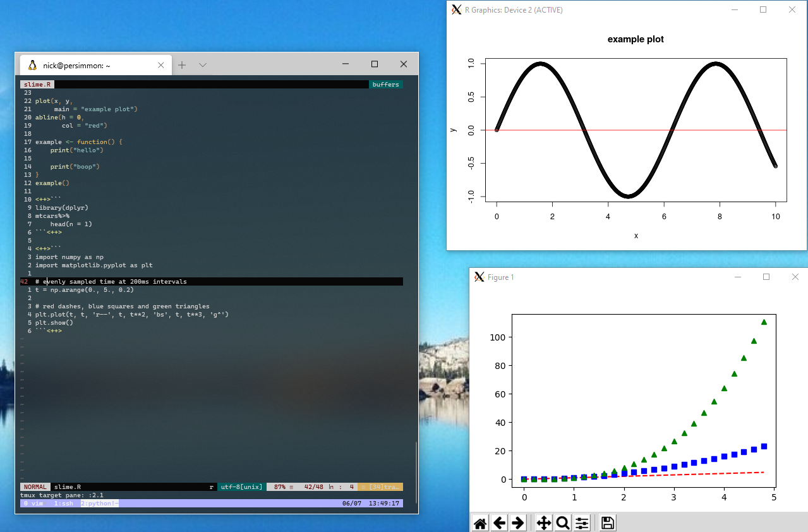The height and width of the screenshot is (532, 808).
Task: Maximize the Figure 1 window
Action: [766, 277]
